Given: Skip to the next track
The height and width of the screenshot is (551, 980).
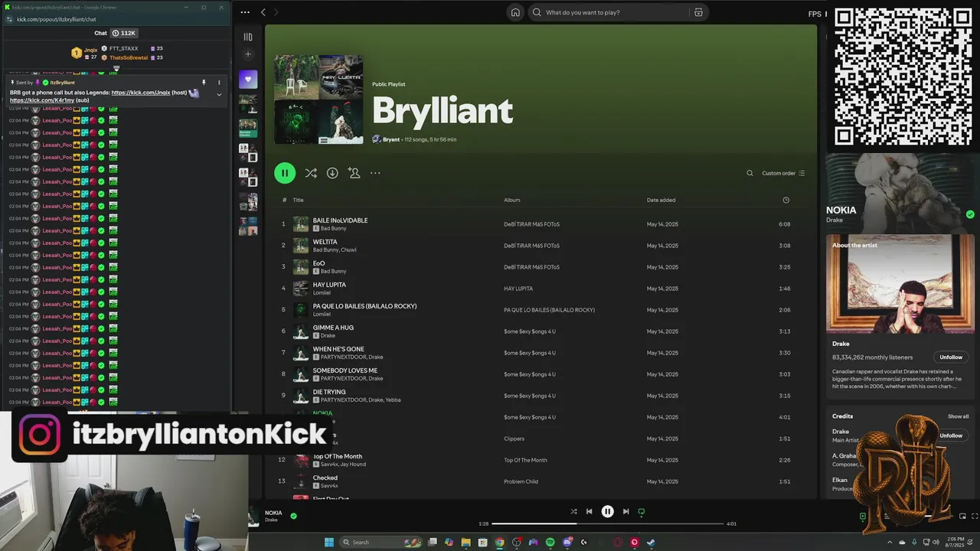Looking at the screenshot, I should [x=626, y=511].
